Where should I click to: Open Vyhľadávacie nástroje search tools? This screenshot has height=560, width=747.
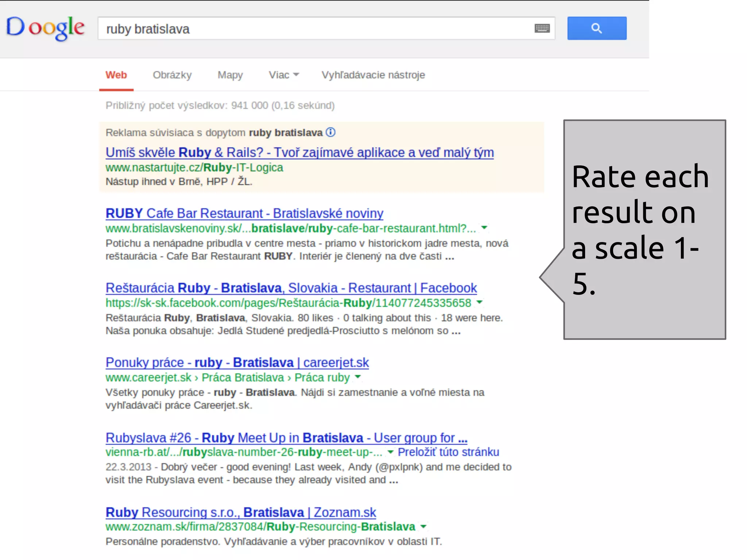(x=373, y=75)
